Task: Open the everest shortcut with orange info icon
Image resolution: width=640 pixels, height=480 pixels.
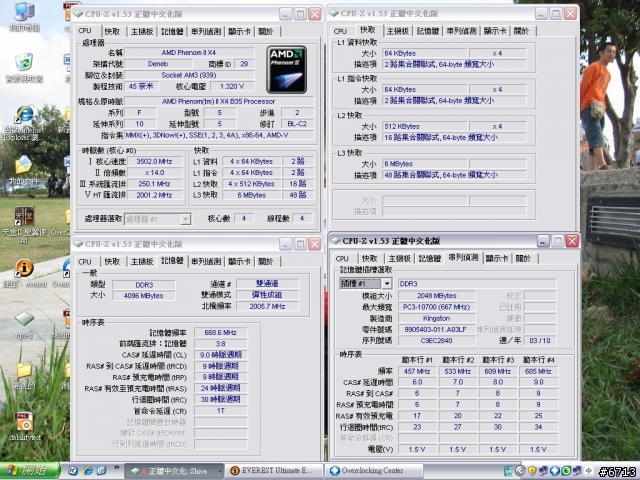Action: point(24,273)
